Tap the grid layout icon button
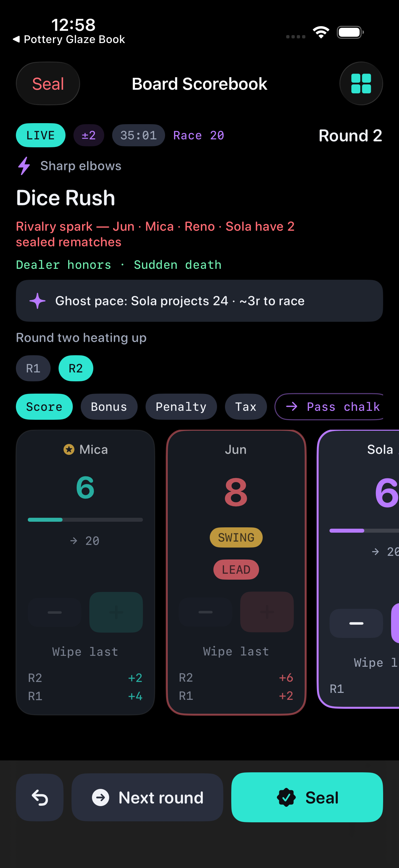The width and height of the screenshot is (399, 868). (x=361, y=83)
